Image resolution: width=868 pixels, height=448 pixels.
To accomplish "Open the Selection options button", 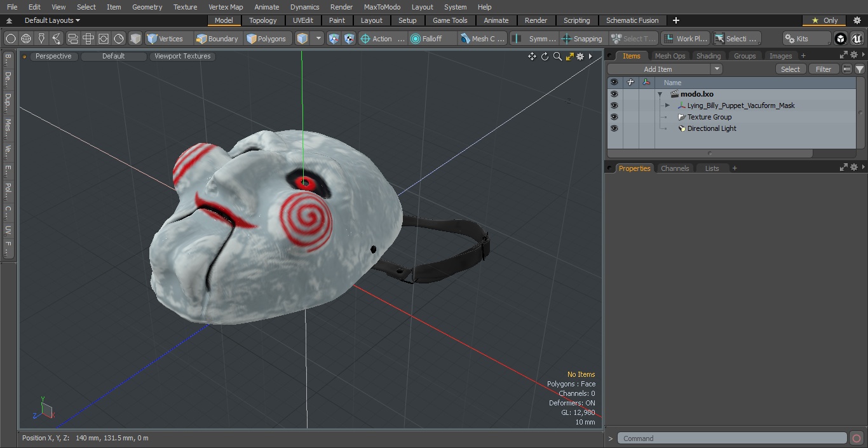I will (736, 39).
